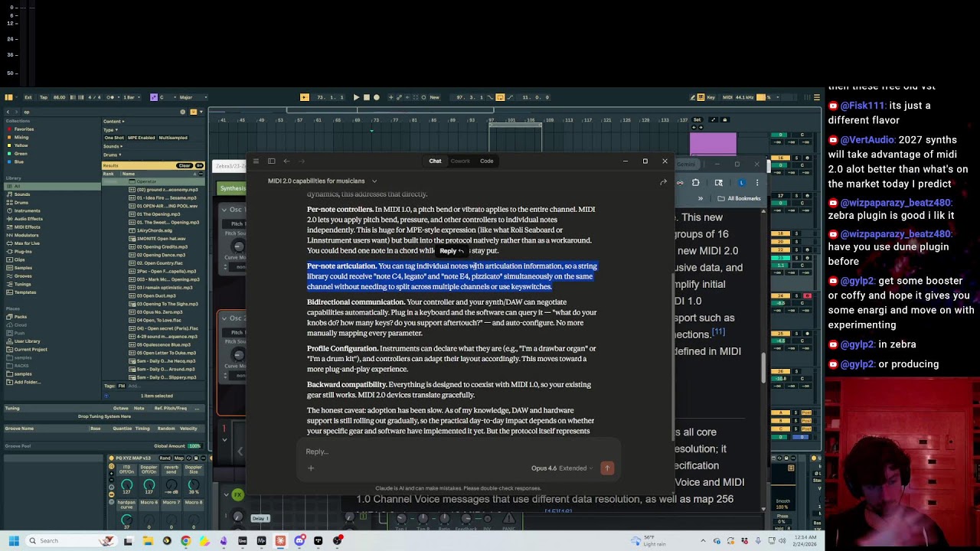
Task: Click the tempo value field 86.00
Action: point(59,97)
